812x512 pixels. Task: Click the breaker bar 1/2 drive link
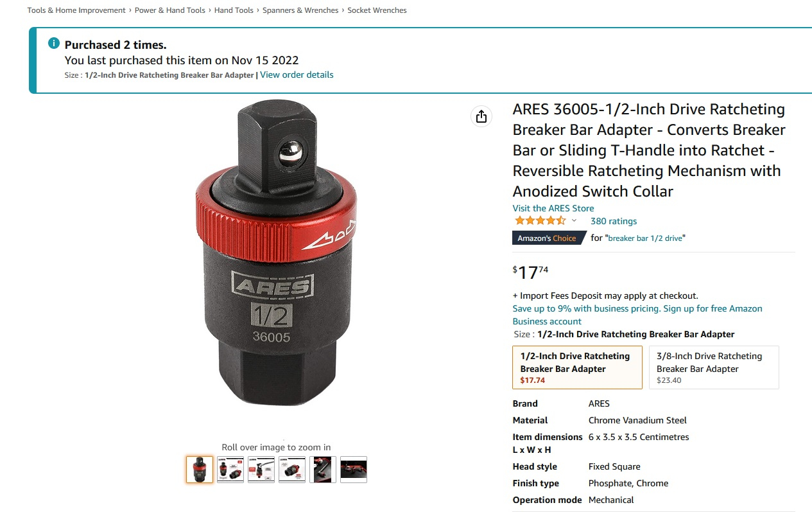tap(645, 238)
